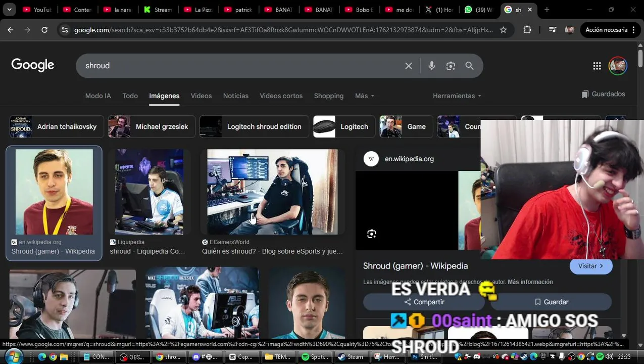This screenshot has width=644, height=364.
Task: Open Videos cortos tab
Action: coord(281,96)
